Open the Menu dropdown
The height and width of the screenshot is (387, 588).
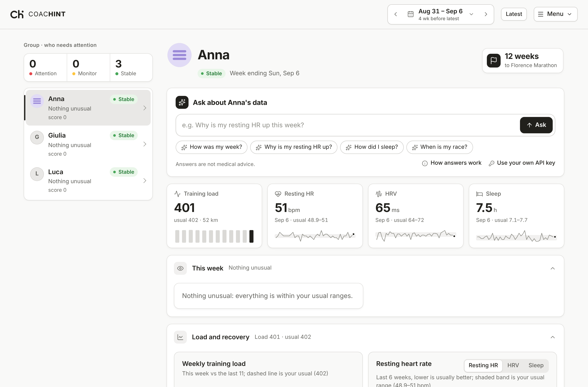click(x=555, y=14)
